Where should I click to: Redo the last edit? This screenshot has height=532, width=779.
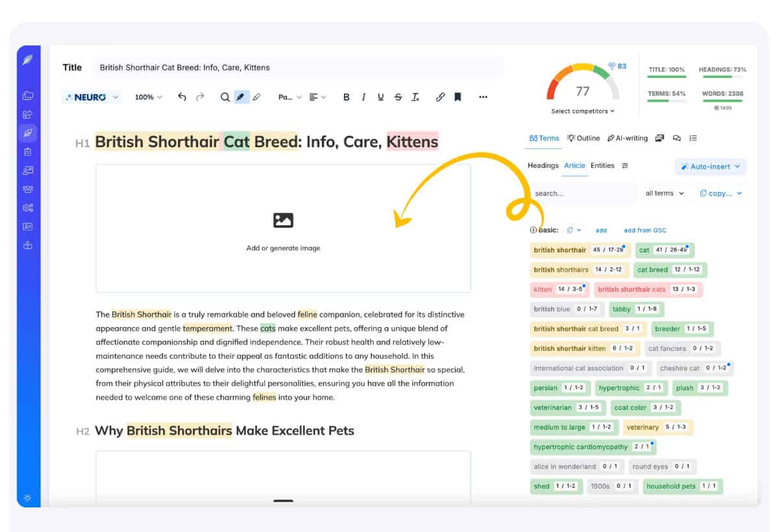[x=200, y=97]
